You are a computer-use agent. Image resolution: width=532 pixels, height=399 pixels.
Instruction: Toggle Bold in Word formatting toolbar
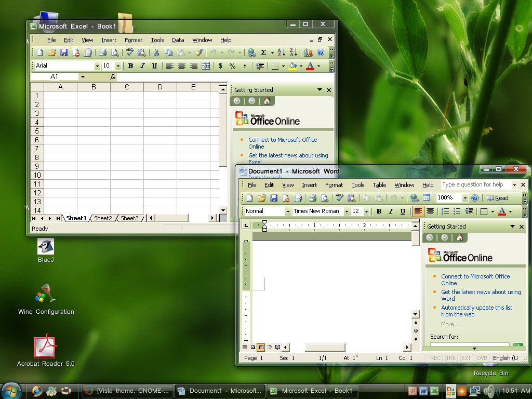[x=379, y=211]
